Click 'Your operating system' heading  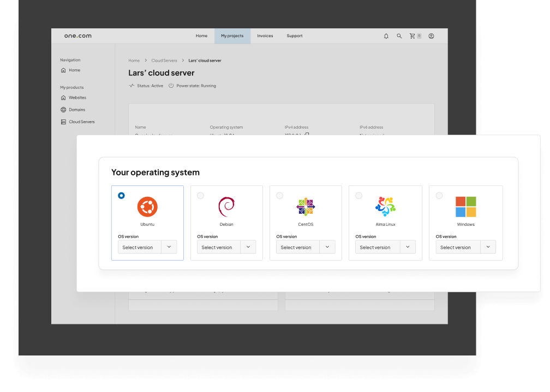(156, 172)
